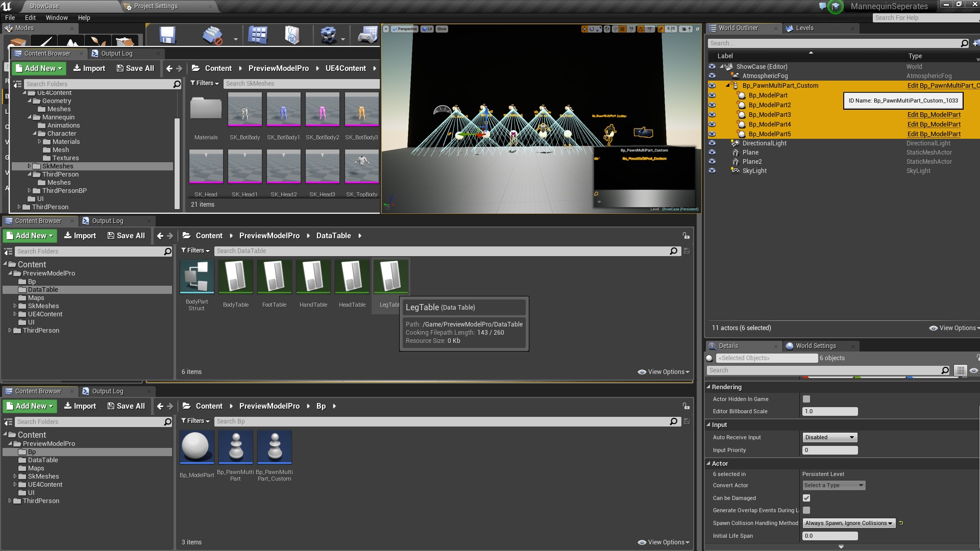The image size is (980, 551).
Task: Click the Save Current toolbar icon
Action: pos(167,34)
